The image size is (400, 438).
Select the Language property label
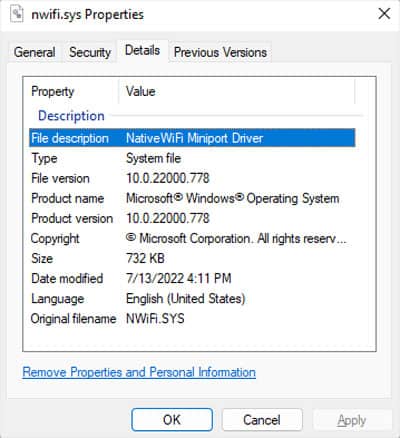[57, 299]
